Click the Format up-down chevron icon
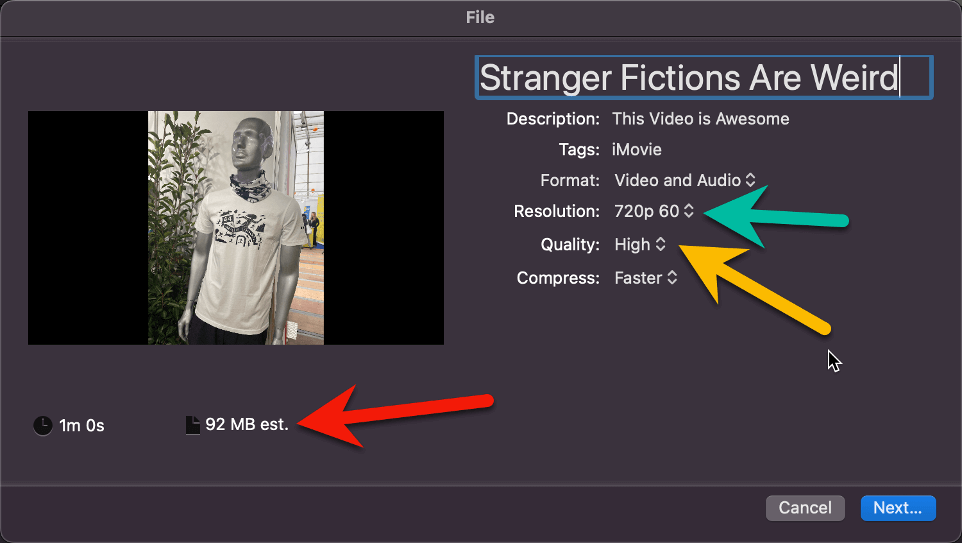This screenshot has width=962, height=544. click(x=750, y=180)
